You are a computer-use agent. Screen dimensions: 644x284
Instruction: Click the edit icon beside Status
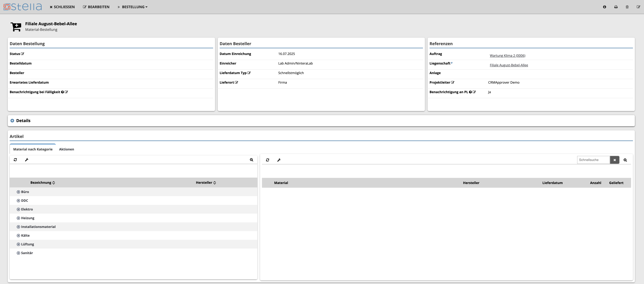(x=23, y=54)
